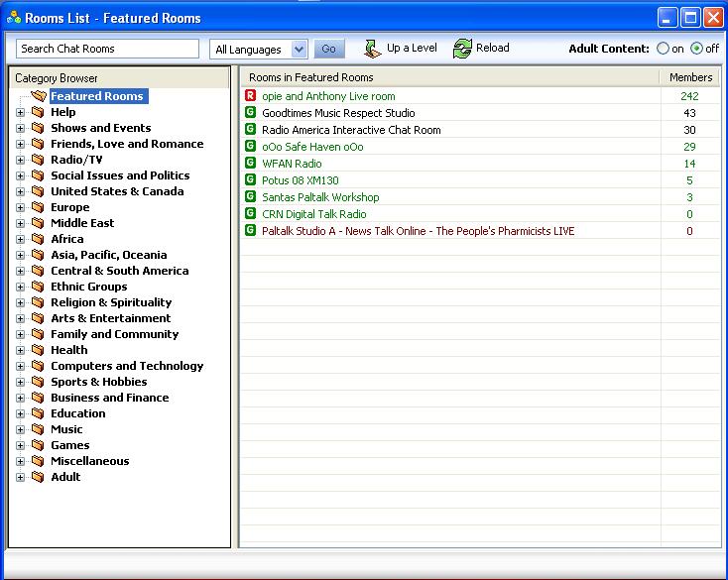Click the folder icon next to Music

(x=38, y=429)
